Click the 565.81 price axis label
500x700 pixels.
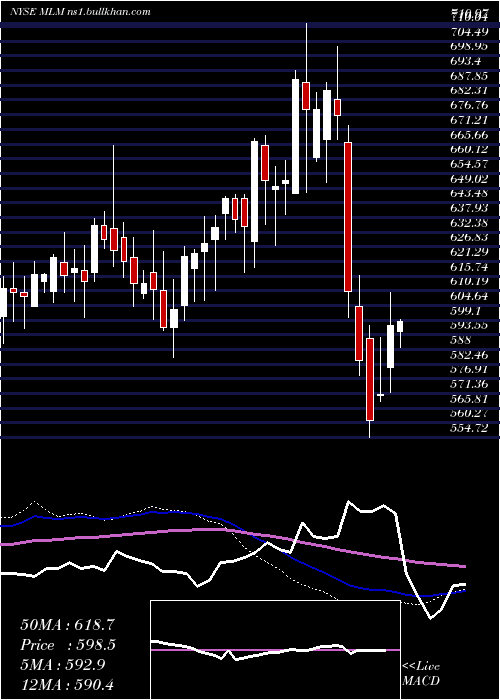coord(470,399)
